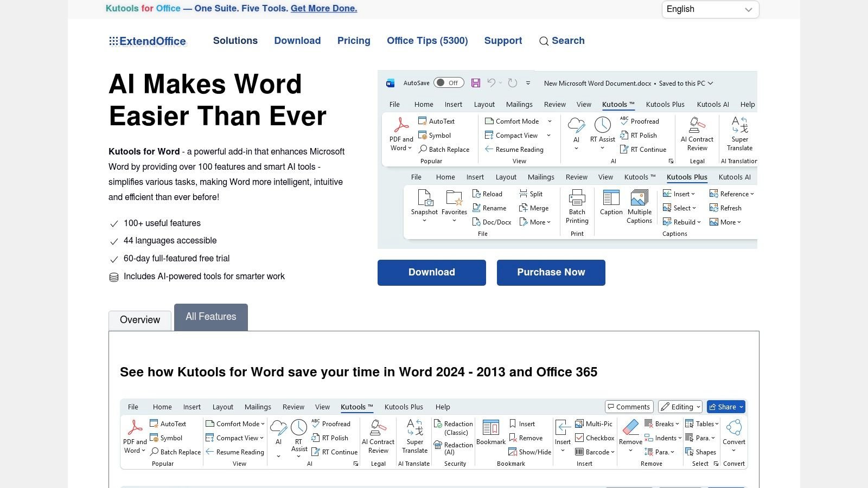Click the Merge documents icon
868x488 pixels.
(x=524, y=208)
